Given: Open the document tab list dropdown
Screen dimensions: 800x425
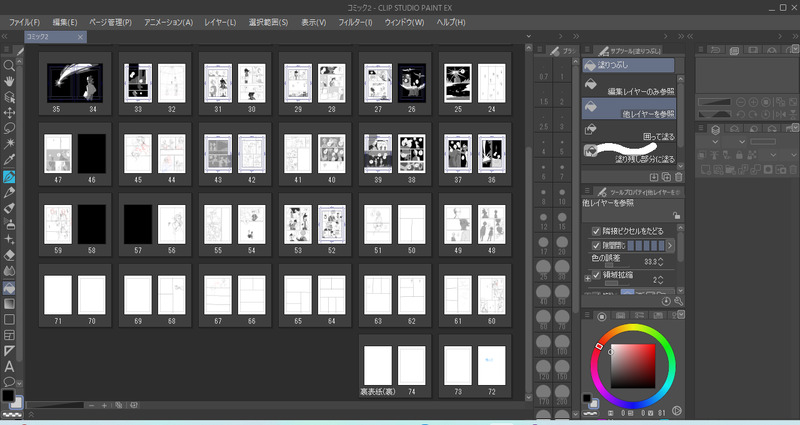Looking at the screenshot, I should [529, 36].
